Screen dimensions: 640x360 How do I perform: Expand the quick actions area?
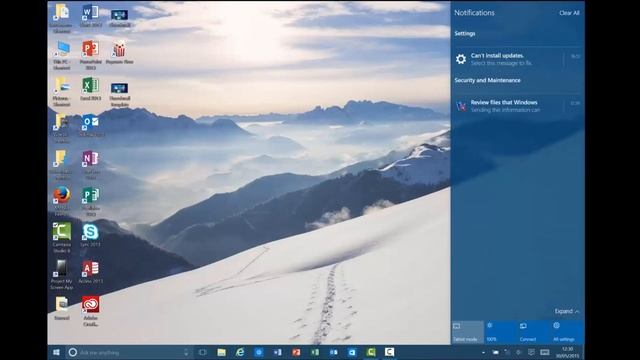(567, 311)
